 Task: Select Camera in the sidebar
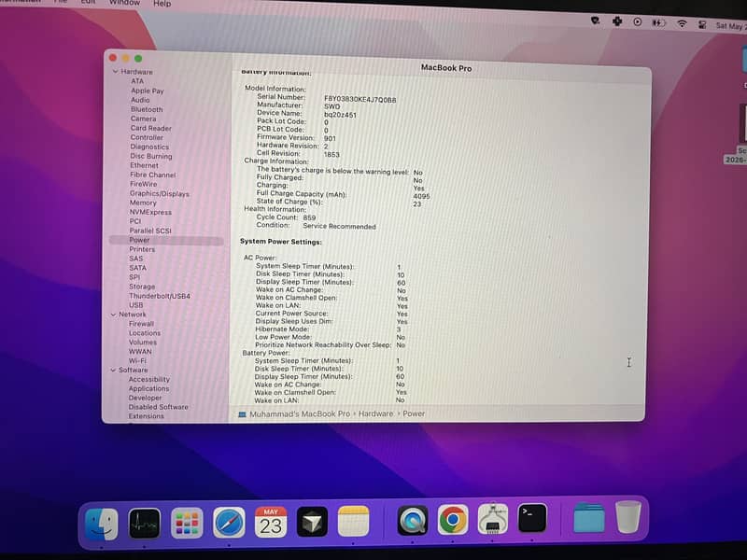click(143, 119)
